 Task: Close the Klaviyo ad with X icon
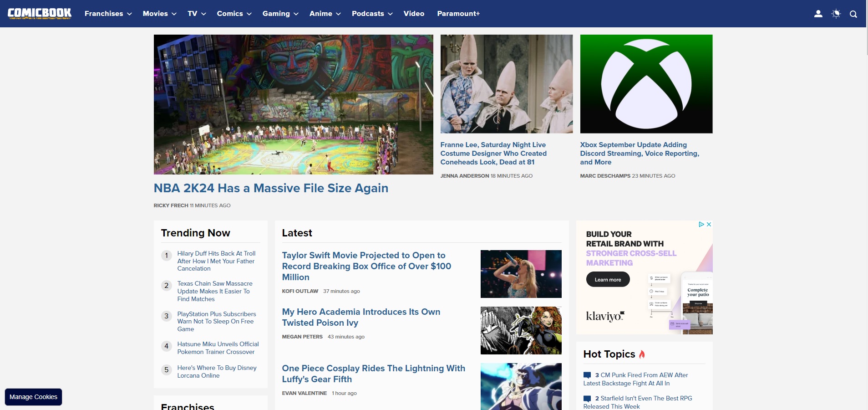tap(709, 224)
